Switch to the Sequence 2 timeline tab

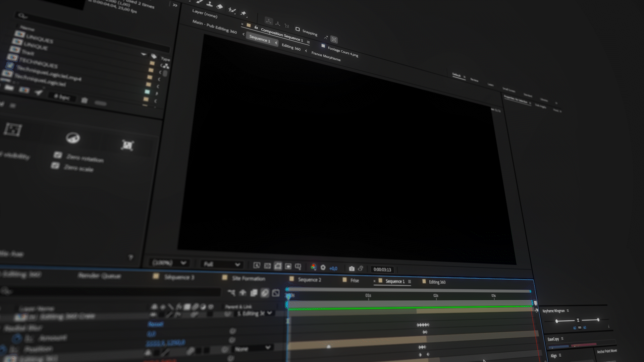tap(309, 280)
